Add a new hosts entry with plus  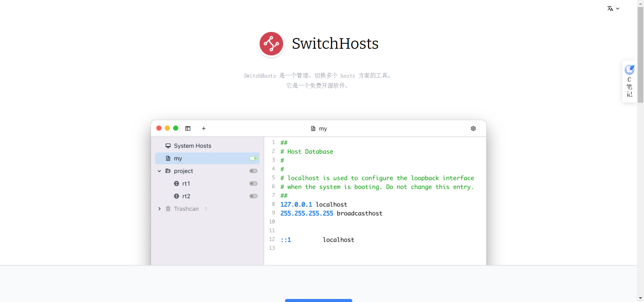click(204, 129)
